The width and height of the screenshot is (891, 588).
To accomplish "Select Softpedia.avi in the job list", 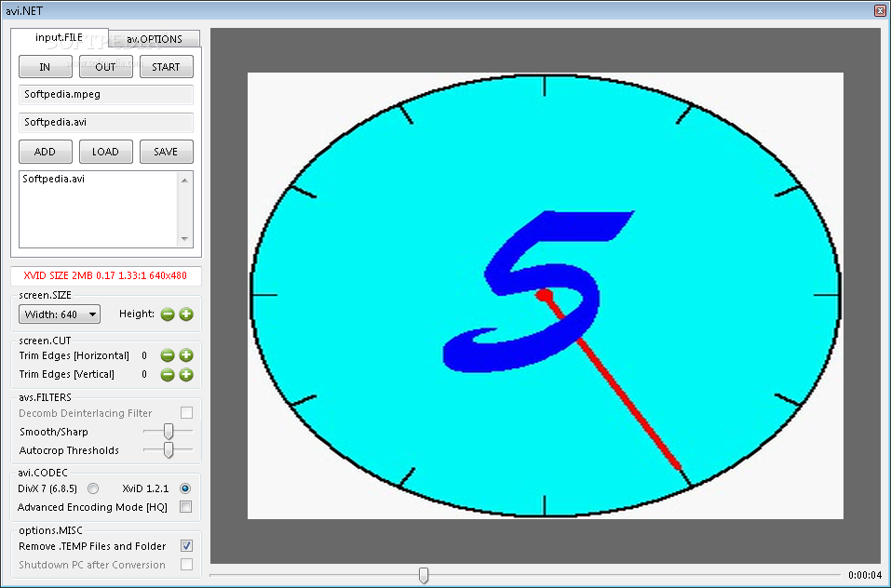I will 53,179.
